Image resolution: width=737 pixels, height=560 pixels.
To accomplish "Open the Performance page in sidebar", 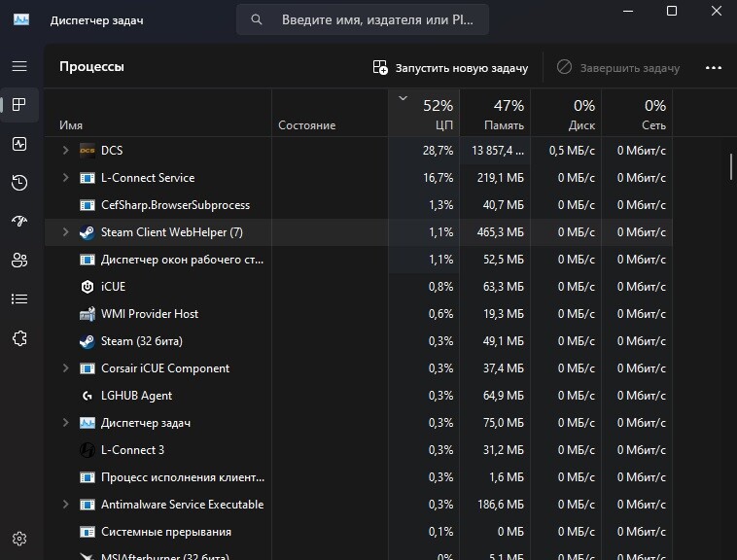I will [x=19, y=144].
